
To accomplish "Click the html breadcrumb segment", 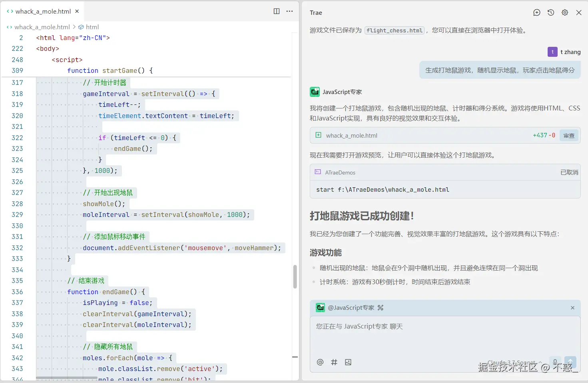I will (x=92, y=27).
